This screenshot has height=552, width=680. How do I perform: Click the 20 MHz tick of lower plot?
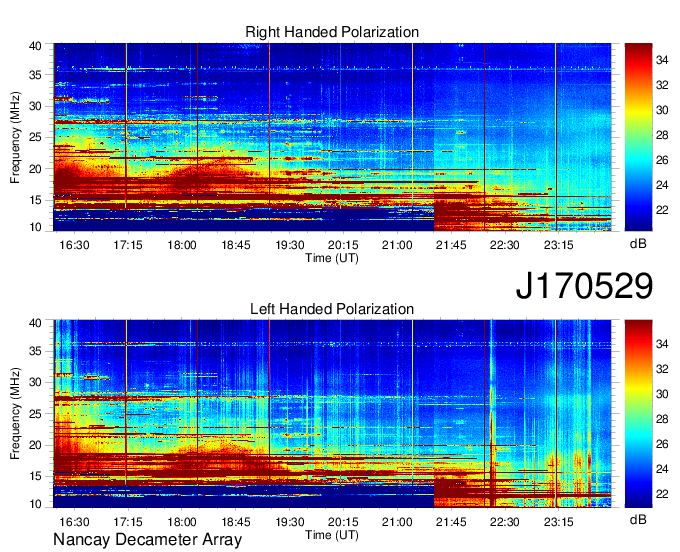(35, 445)
